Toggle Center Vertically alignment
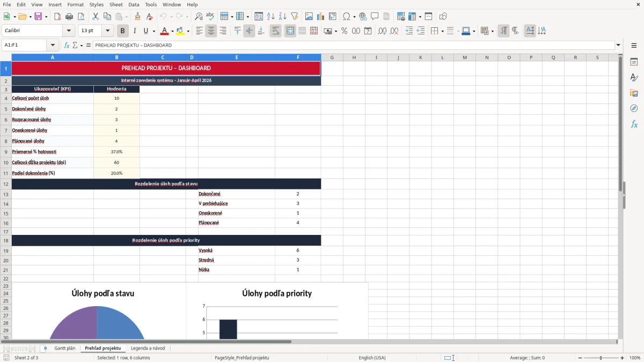 249,31
